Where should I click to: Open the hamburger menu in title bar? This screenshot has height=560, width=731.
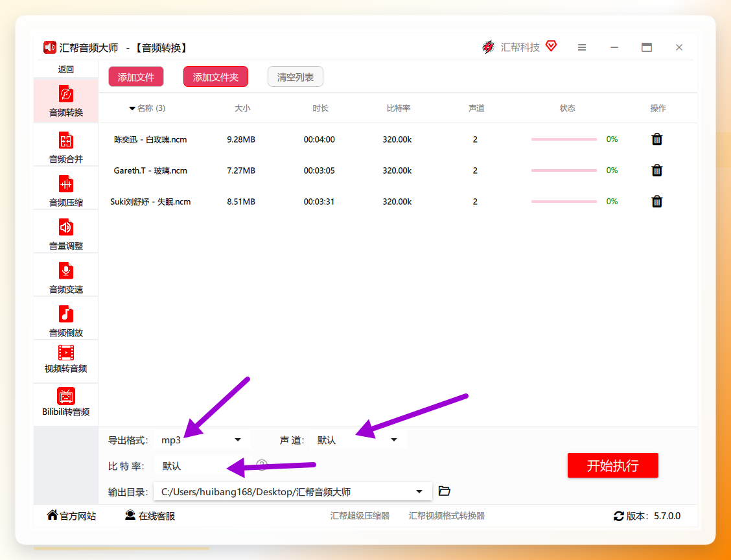coord(582,47)
